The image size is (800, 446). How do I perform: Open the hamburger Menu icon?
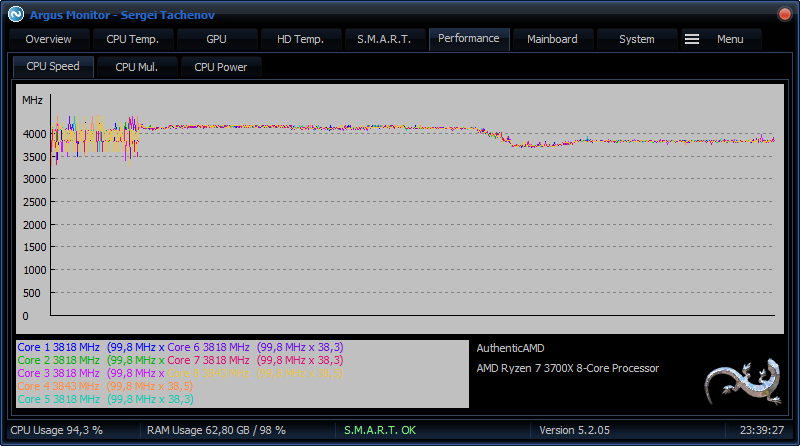pos(692,39)
